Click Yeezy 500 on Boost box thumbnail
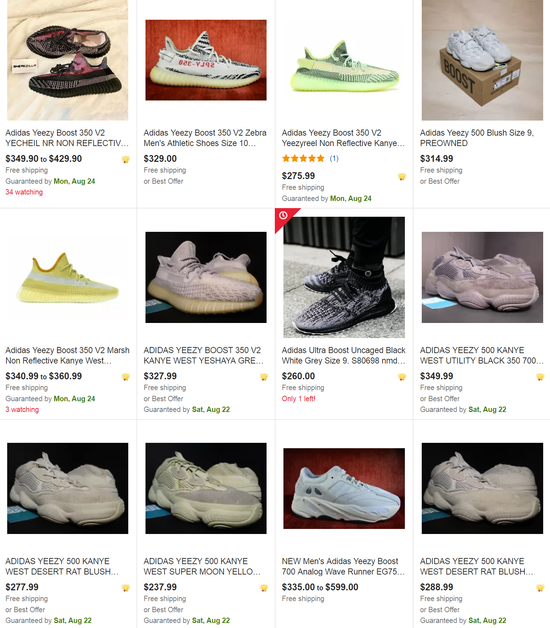This screenshot has height=628, width=550. pos(482,60)
